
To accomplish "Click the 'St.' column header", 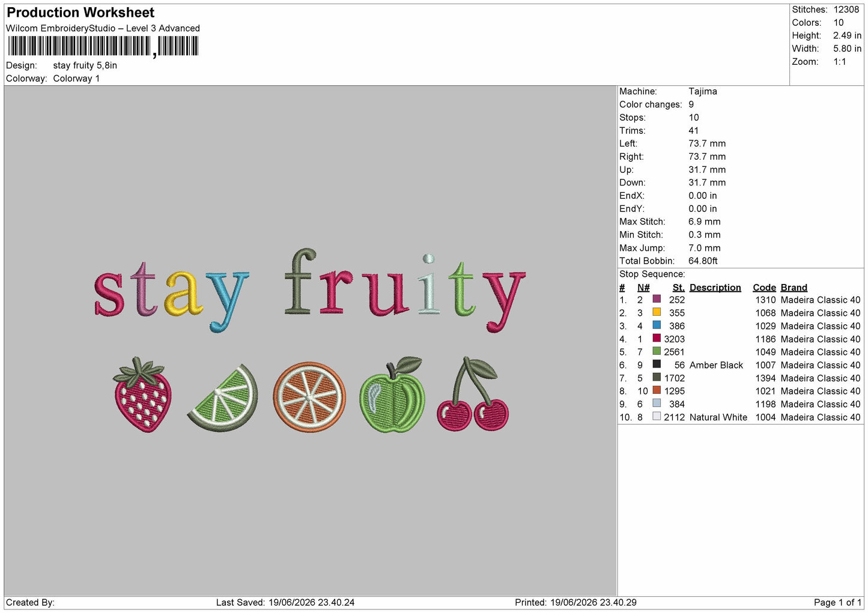I will [x=679, y=288].
